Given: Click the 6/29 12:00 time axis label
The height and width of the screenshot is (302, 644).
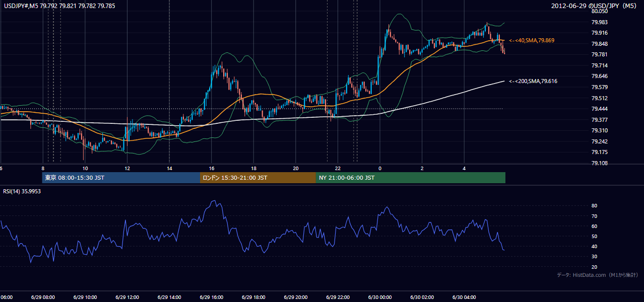Looking at the screenshot, I should point(127,297).
